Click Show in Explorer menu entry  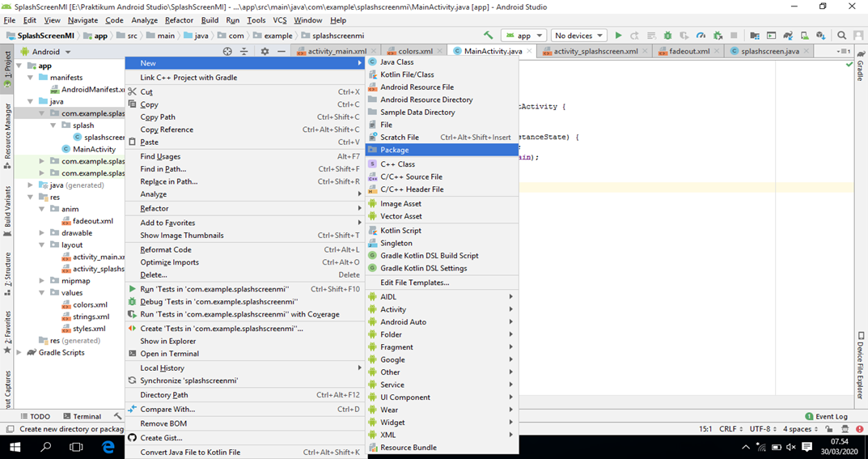[244, 341]
